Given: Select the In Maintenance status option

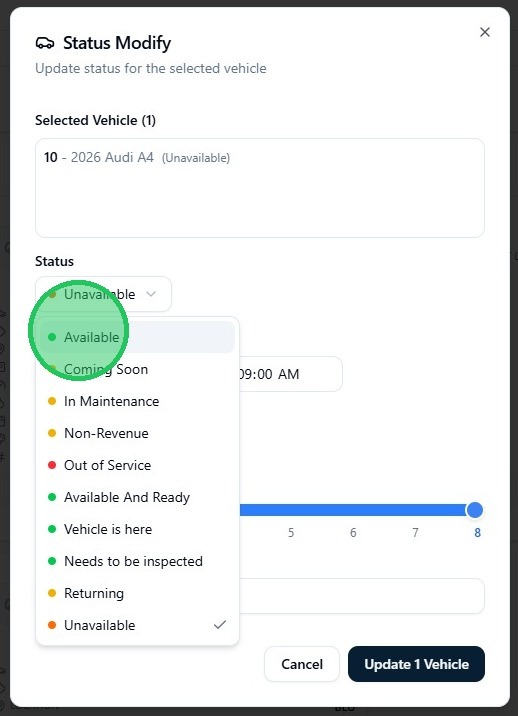Looking at the screenshot, I should pyautogui.click(x=137, y=401).
